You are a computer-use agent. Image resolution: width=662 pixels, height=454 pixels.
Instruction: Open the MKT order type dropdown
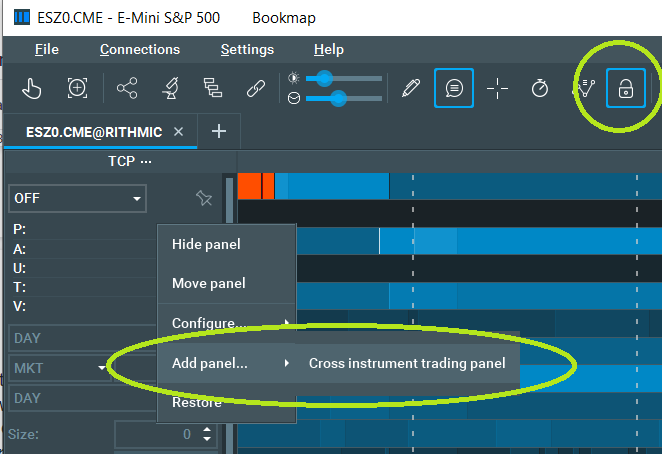pyautogui.click(x=60, y=368)
